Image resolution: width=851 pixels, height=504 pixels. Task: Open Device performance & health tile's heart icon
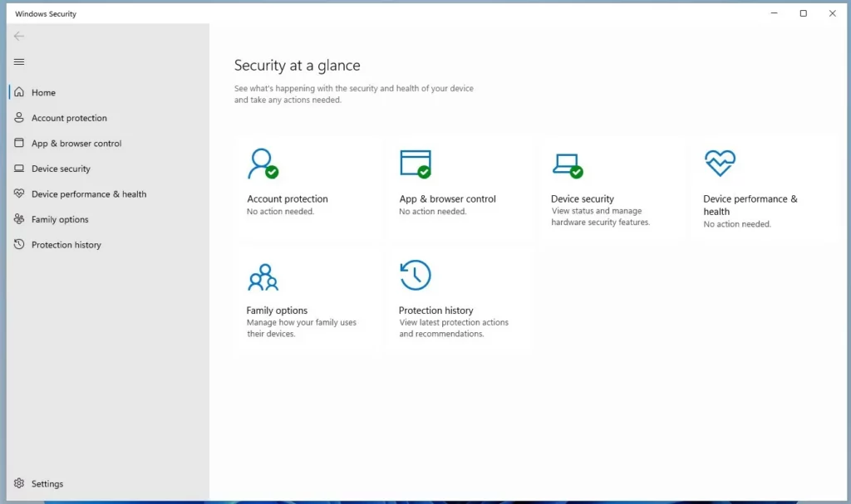click(x=720, y=164)
